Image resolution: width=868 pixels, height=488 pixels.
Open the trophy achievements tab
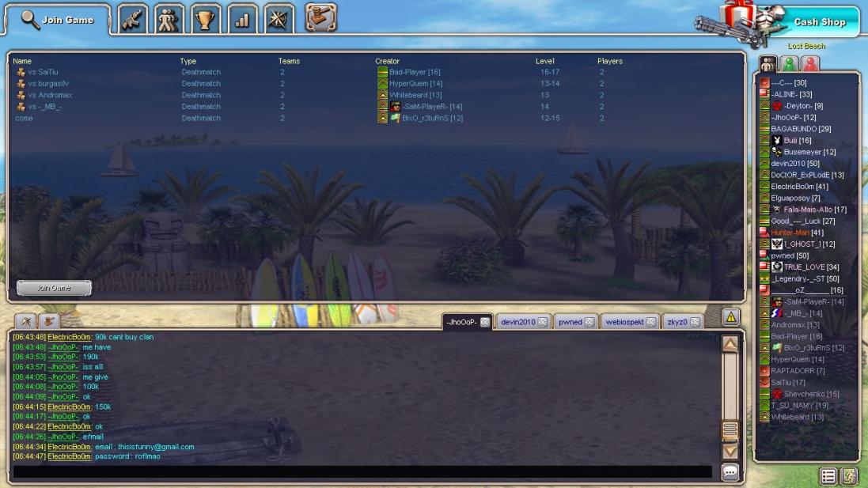[206, 20]
